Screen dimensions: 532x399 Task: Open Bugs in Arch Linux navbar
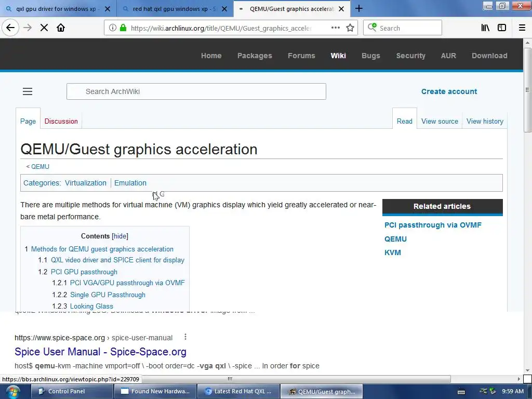pos(371,56)
